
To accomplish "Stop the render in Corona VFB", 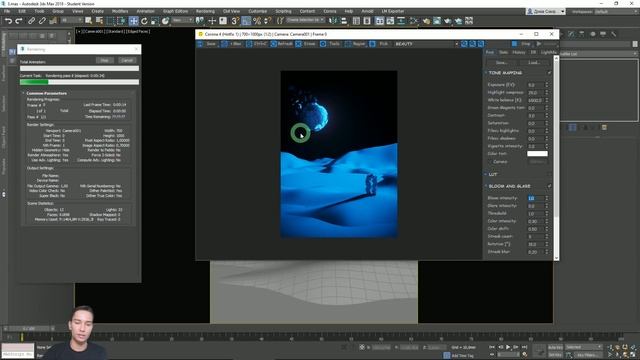I will pyautogui.click(x=522, y=44).
